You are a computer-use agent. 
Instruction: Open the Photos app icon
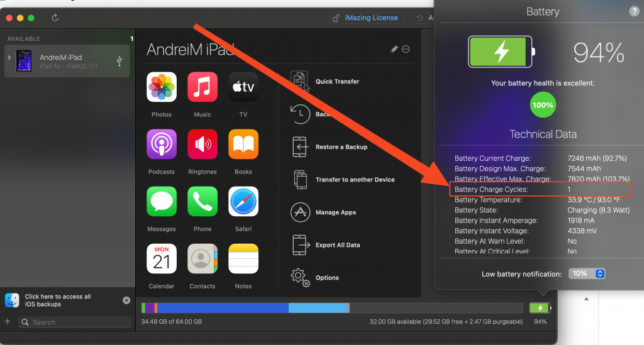click(162, 87)
